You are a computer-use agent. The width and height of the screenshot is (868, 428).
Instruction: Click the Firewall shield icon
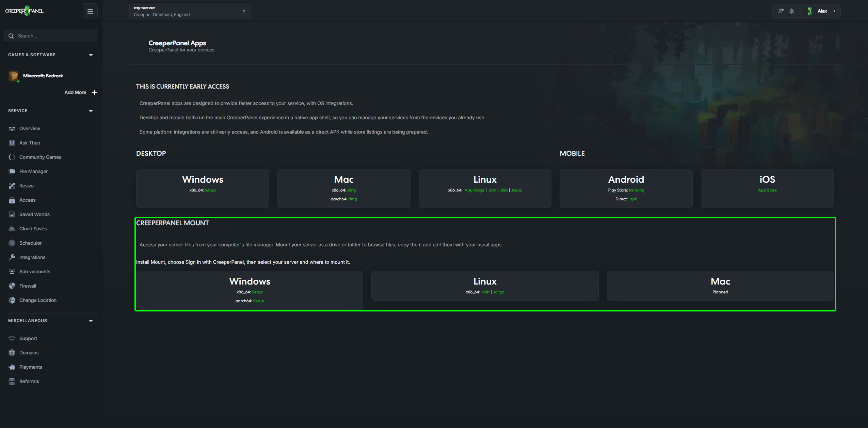[12, 286]
